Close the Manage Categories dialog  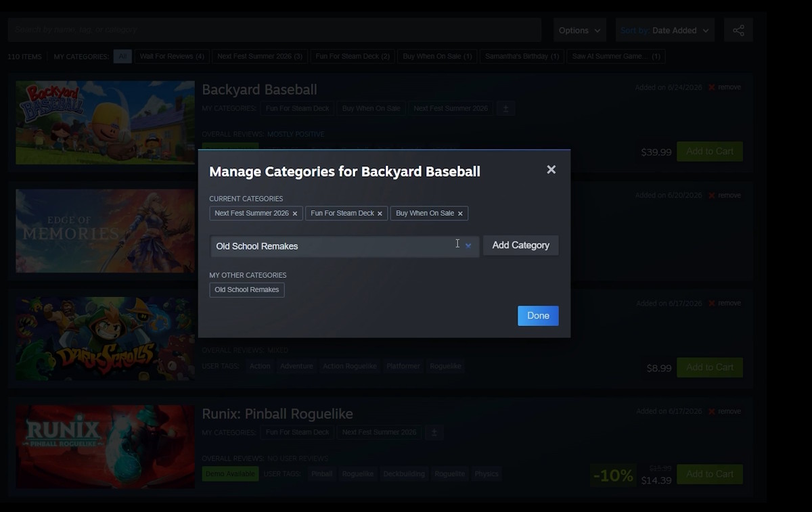tap(551, 170)
